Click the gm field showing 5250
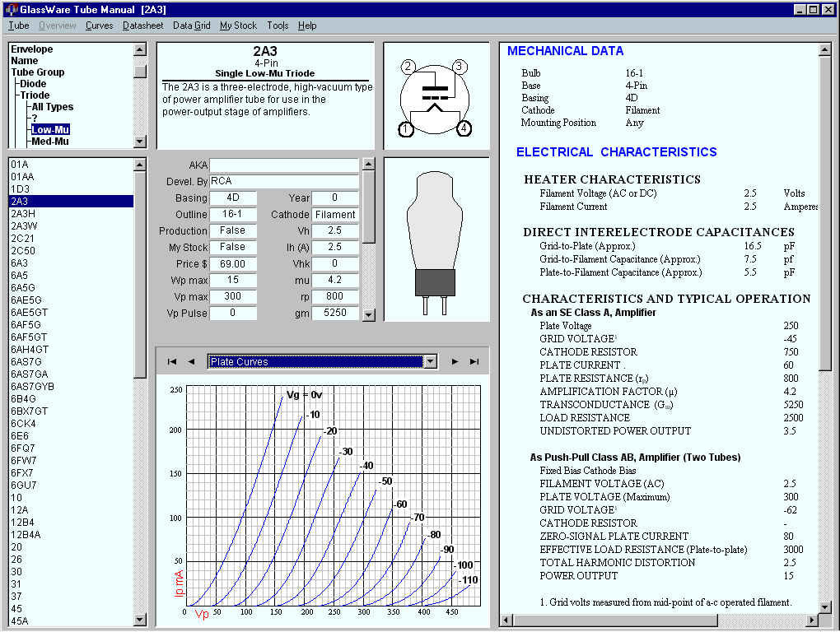 coord(335,313)
